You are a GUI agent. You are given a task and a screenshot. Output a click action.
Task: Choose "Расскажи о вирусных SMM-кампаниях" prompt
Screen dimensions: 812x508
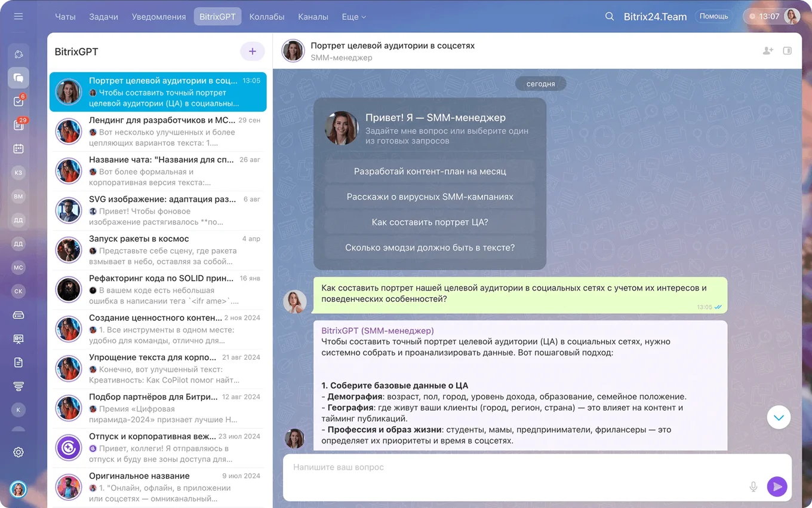tap(430, 197)
